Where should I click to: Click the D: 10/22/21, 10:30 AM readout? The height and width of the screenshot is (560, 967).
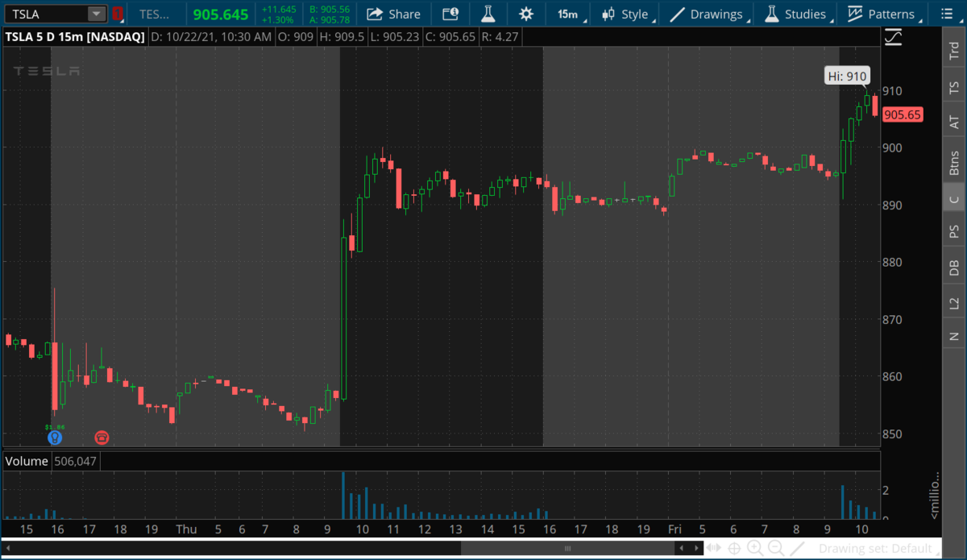coord(211,36)
